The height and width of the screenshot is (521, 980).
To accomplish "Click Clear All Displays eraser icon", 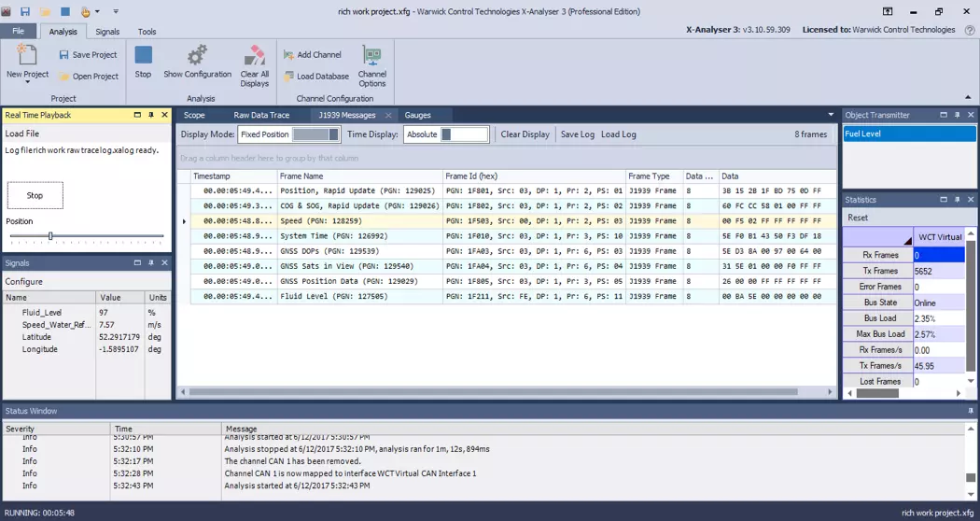I will (x=255, y=56).
